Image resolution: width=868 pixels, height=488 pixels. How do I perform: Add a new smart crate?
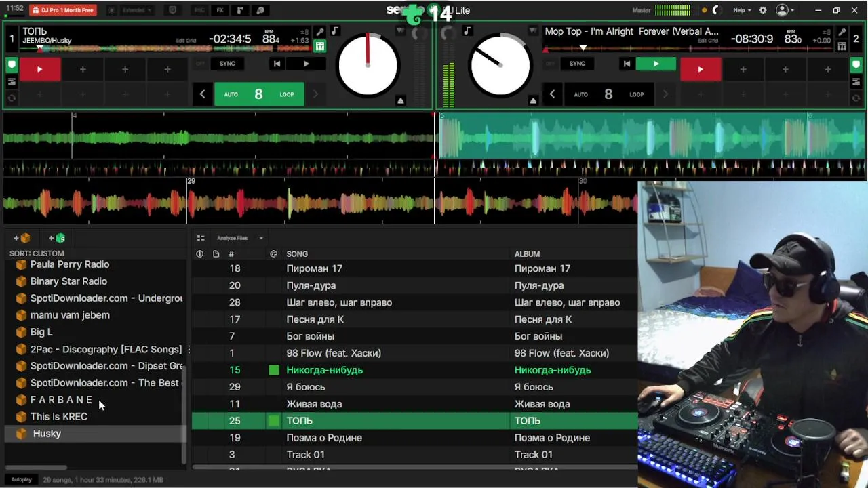pos(57,238)
